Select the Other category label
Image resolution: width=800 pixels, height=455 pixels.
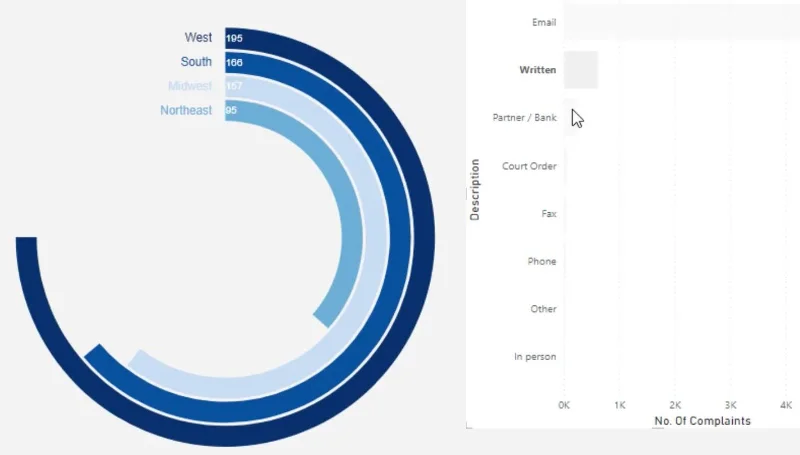coord(543,309)
